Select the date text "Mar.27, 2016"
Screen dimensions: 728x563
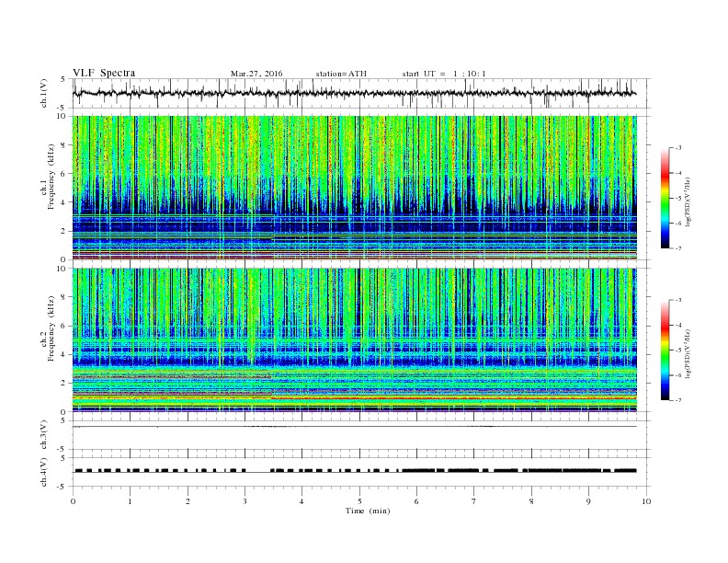(256, 74)
